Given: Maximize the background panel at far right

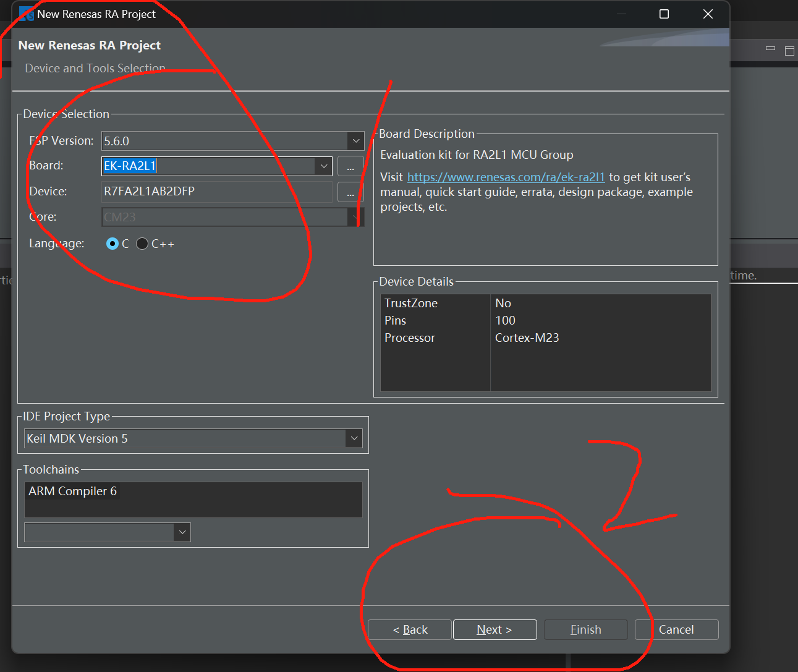Looking at the screenshot, I should point(789,51).
